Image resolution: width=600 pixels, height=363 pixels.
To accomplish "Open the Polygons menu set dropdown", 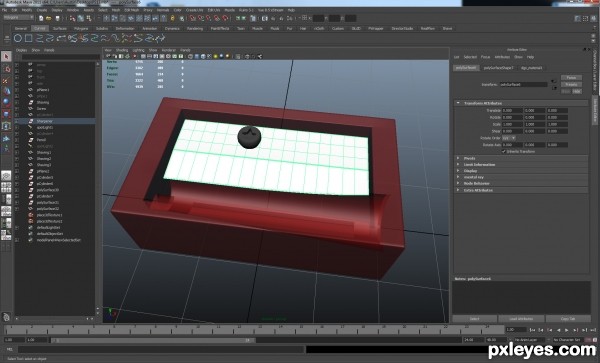I will pos(18,18).
